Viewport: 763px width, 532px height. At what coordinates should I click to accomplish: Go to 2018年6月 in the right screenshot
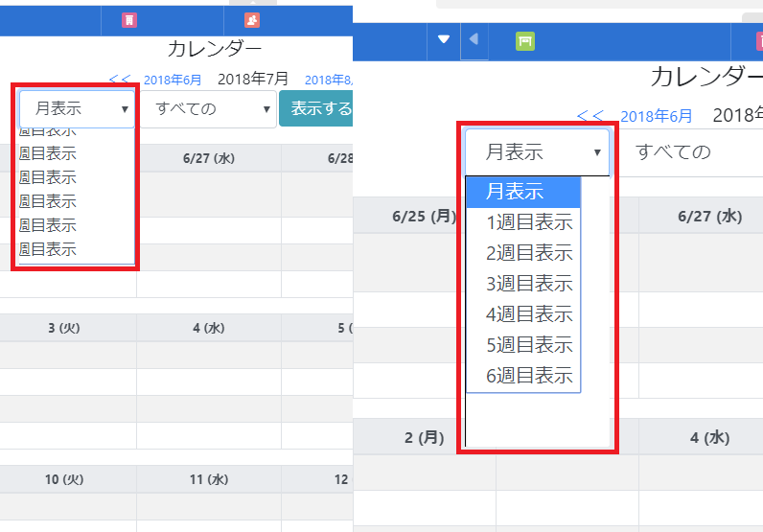[656, 116]
